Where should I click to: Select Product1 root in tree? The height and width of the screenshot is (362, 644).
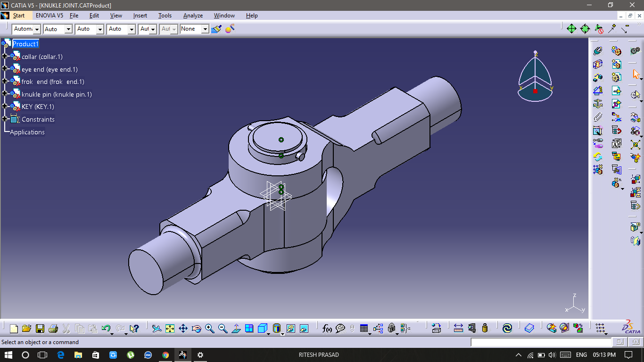point(25,44)
